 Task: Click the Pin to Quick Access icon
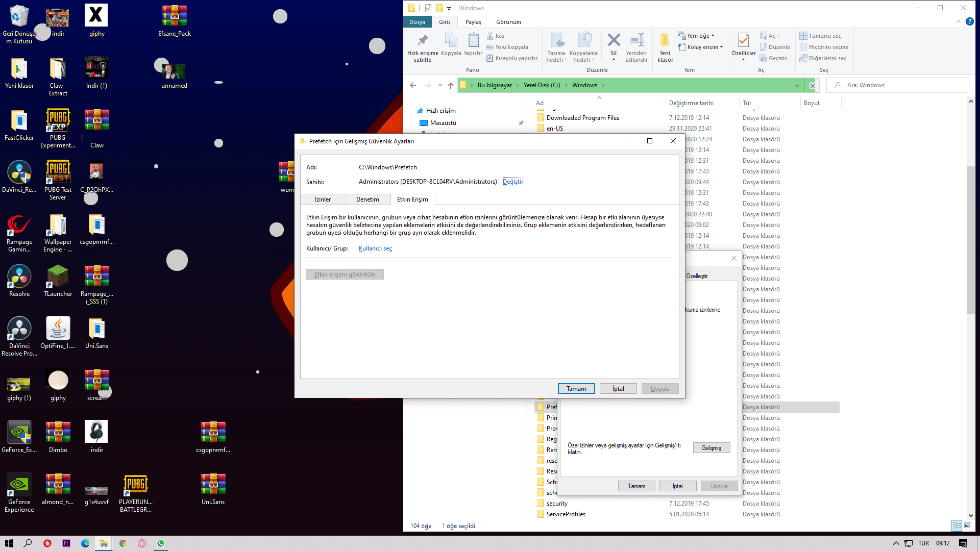(x=423, y=41)
